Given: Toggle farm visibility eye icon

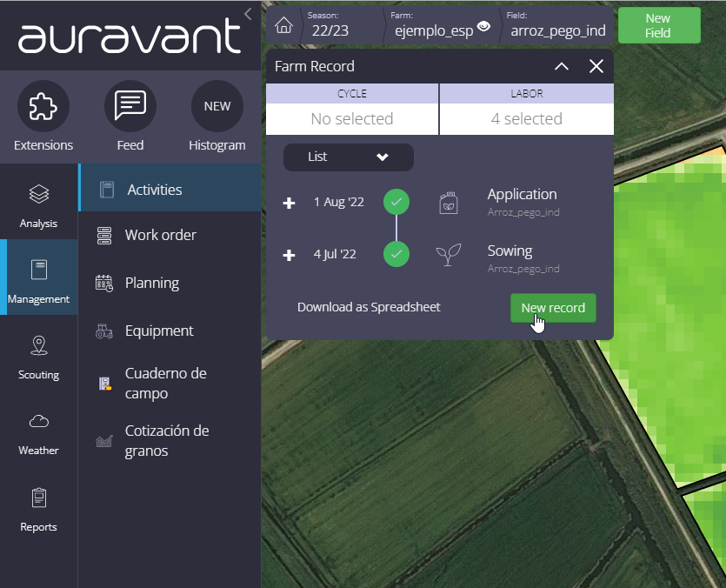Looking at the screenshot, I should click(x=483, y=26).
